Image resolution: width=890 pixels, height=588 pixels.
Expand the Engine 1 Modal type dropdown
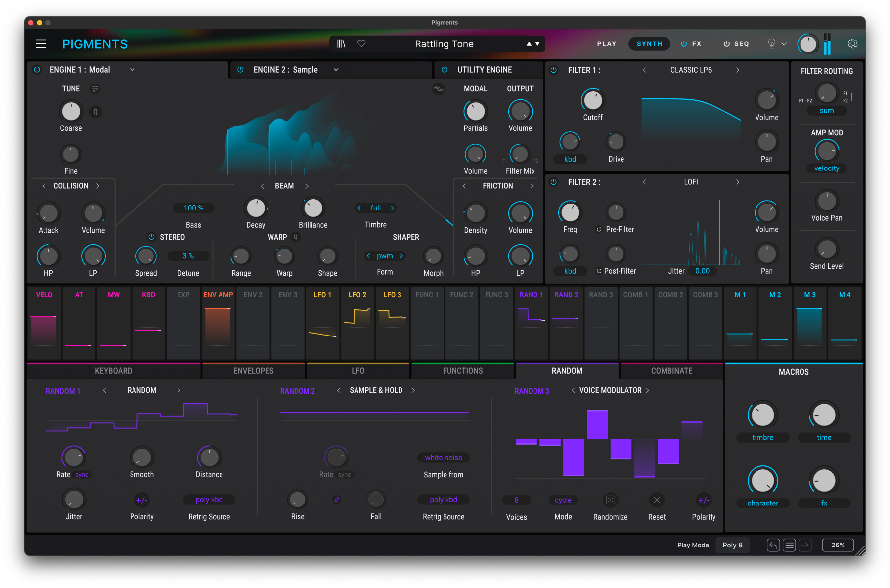click(x=132, y=70)
